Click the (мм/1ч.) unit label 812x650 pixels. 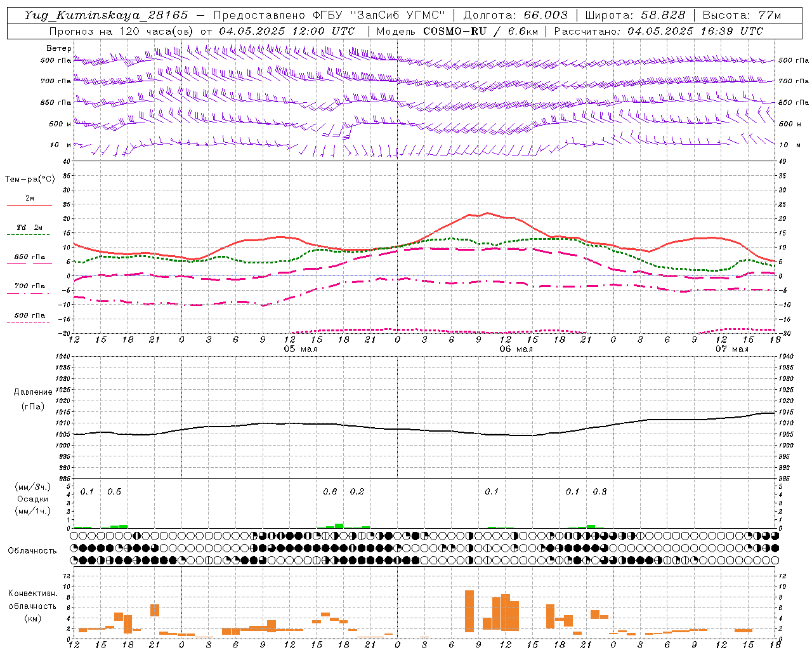pyautogui.click(x=33, y=511)
